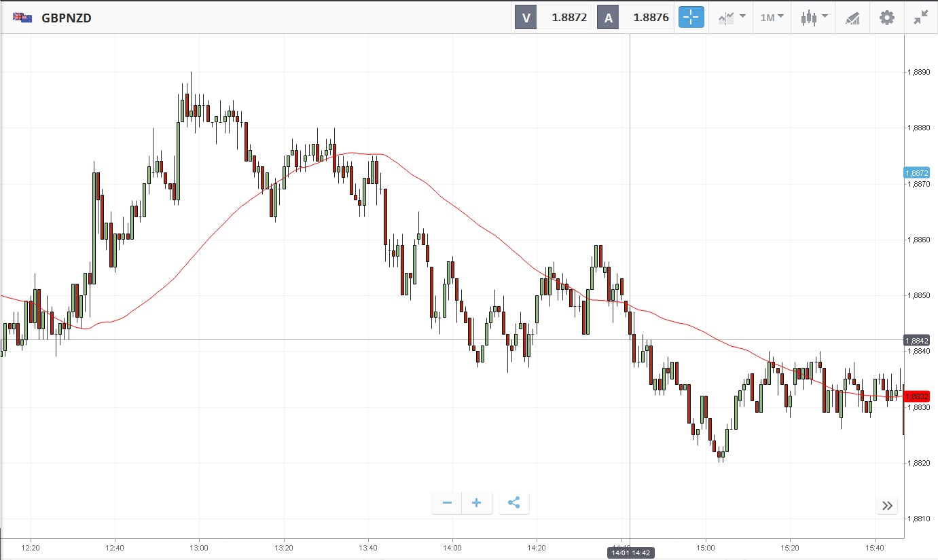Click the 14/01 14:42 time marker
This screenshot has width=938, height=560.
pos(630,553)
